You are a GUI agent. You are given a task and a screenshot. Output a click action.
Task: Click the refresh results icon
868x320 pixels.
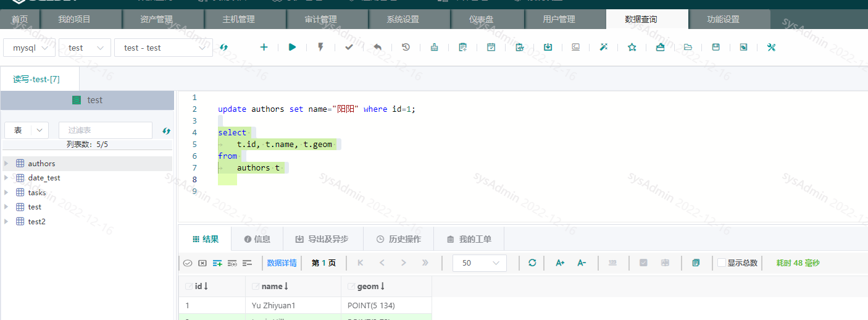(x=532, y=263)
